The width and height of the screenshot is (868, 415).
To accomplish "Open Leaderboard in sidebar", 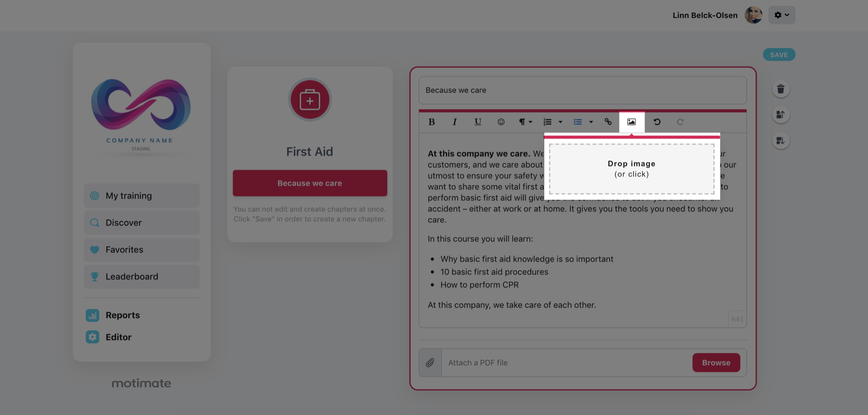I will [x=142, y=277].
